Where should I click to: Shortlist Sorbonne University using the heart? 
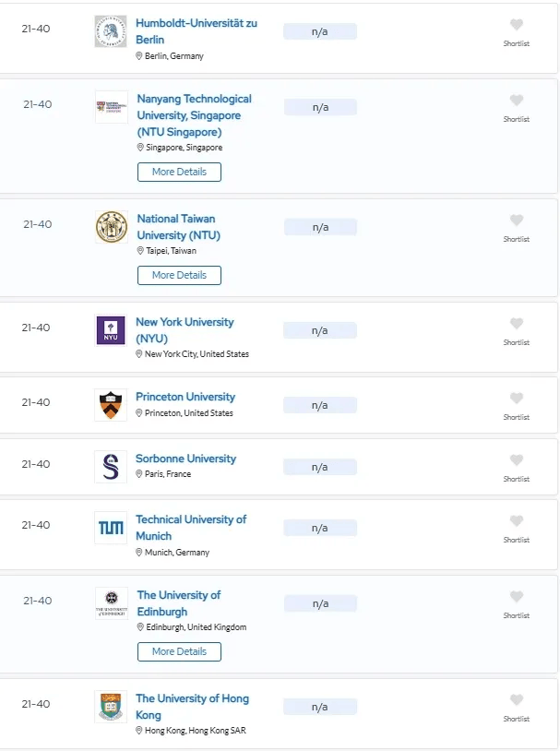(x=516, y=459)
